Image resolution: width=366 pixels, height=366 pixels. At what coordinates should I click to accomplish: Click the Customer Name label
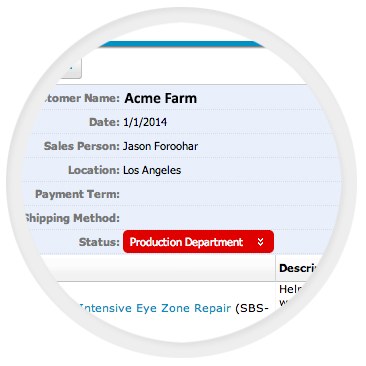click(80, 98)
